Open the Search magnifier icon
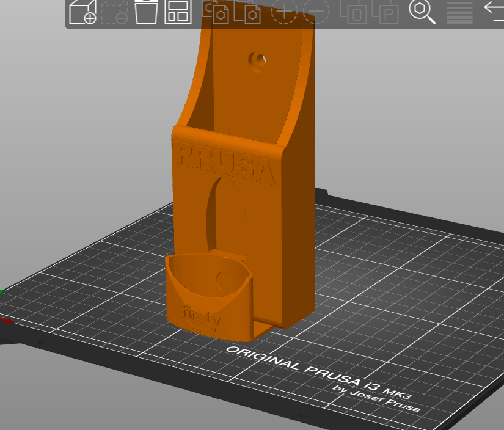 pyautogui.click(x=422, y=12)
